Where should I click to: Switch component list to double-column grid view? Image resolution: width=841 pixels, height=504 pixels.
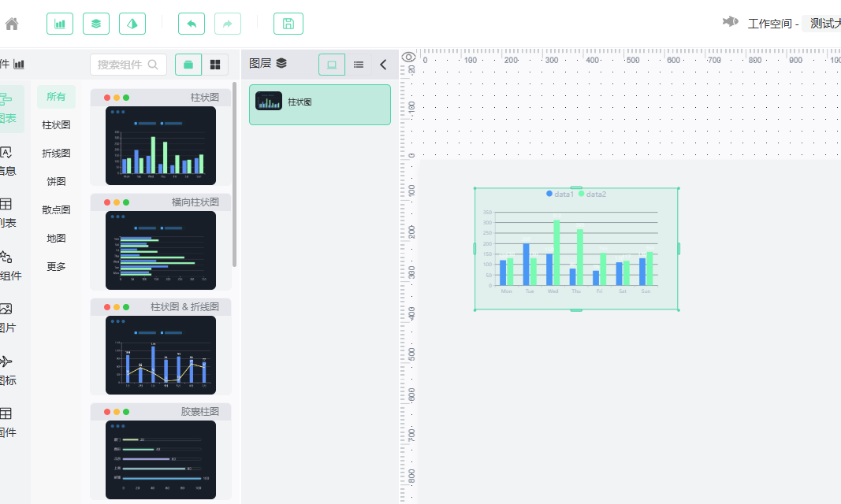pyautogui.click(x=215, y=65)
